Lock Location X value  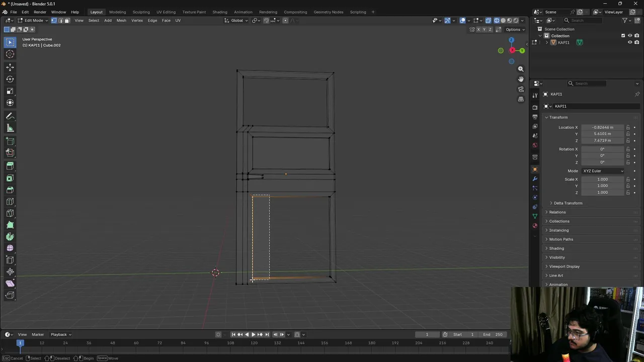[628, 128]
